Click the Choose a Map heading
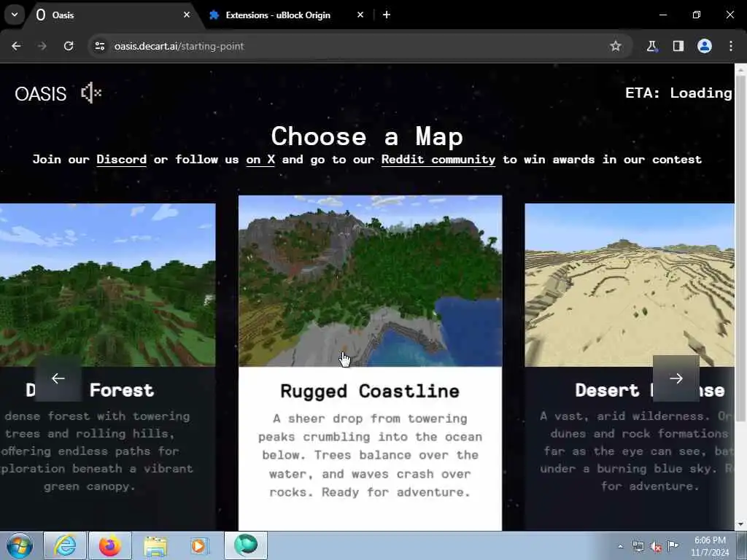Viewport: 747px width, 560px height. [368, 136]
